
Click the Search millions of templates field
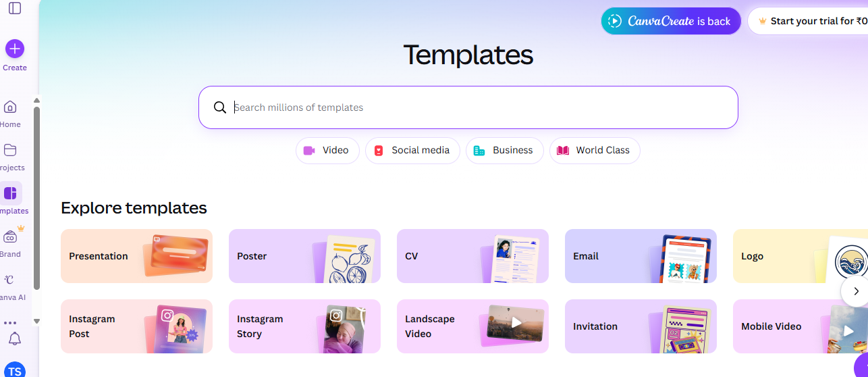click(x=468, y=107)
